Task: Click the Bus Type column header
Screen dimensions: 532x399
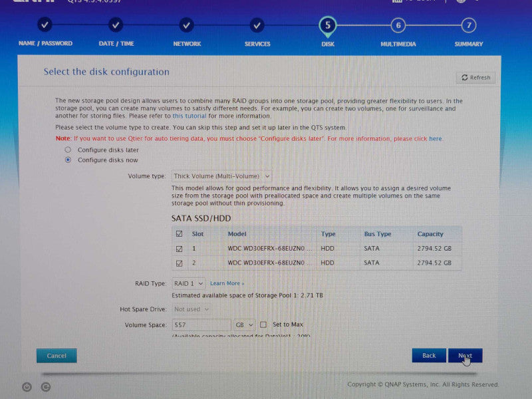Action: coord(378,234)
